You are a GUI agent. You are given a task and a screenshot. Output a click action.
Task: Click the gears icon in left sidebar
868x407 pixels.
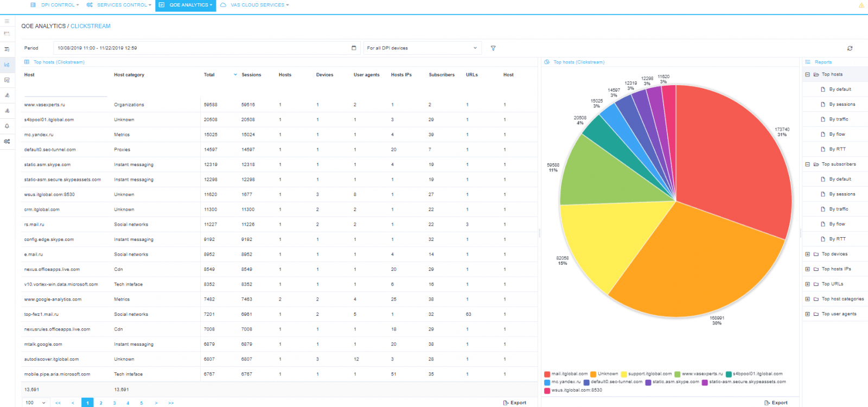(7, 141)
